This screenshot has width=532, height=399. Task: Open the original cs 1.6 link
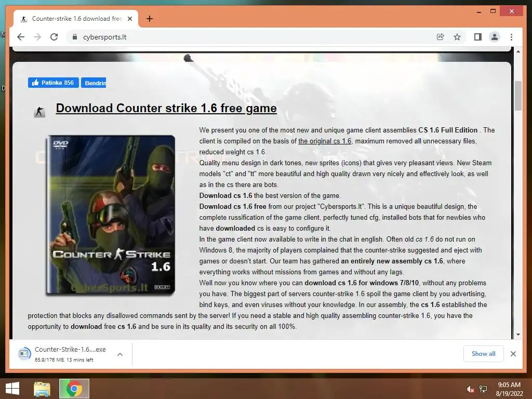(x=325, y=141)
